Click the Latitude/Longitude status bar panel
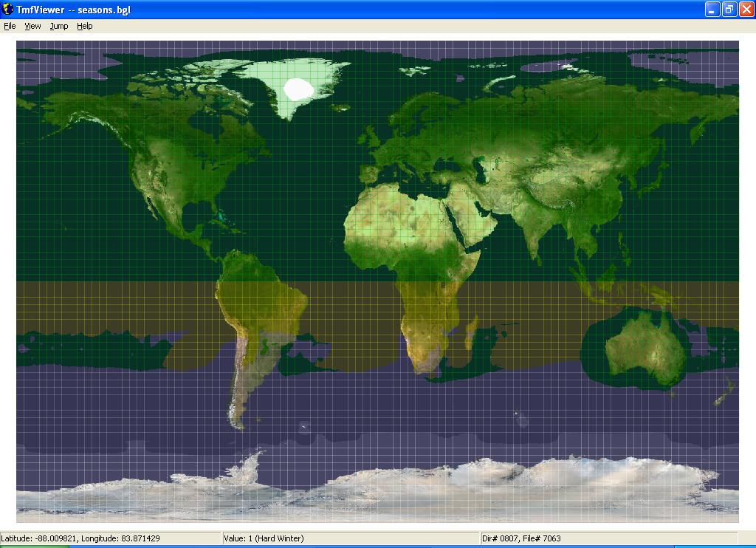Image resolution: width=756 pixels, height=548 pixels. [111, 538]
